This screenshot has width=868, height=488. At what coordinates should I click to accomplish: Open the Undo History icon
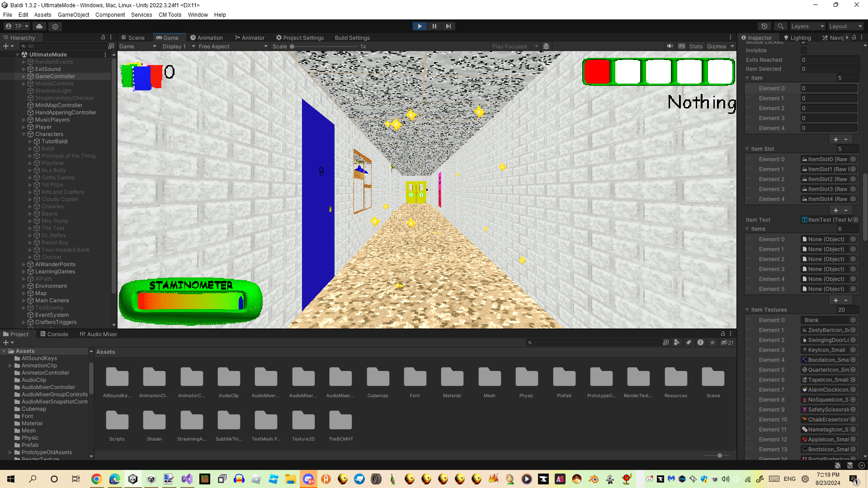click(x=764, y=26)
